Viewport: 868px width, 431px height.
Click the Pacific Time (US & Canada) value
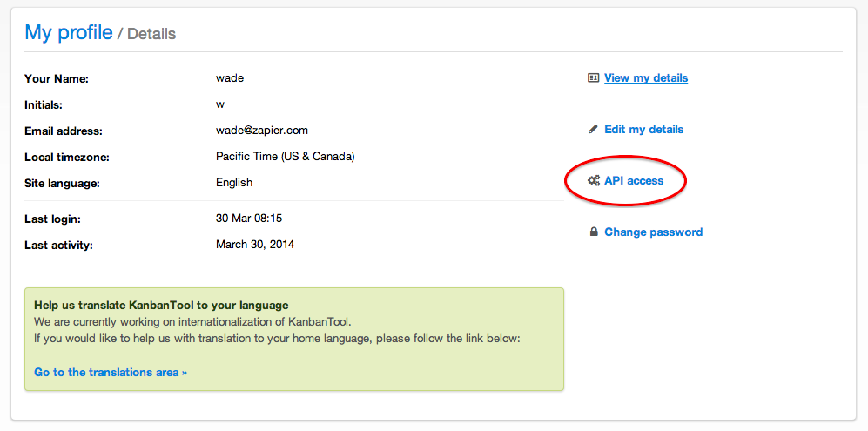point(285,157)
